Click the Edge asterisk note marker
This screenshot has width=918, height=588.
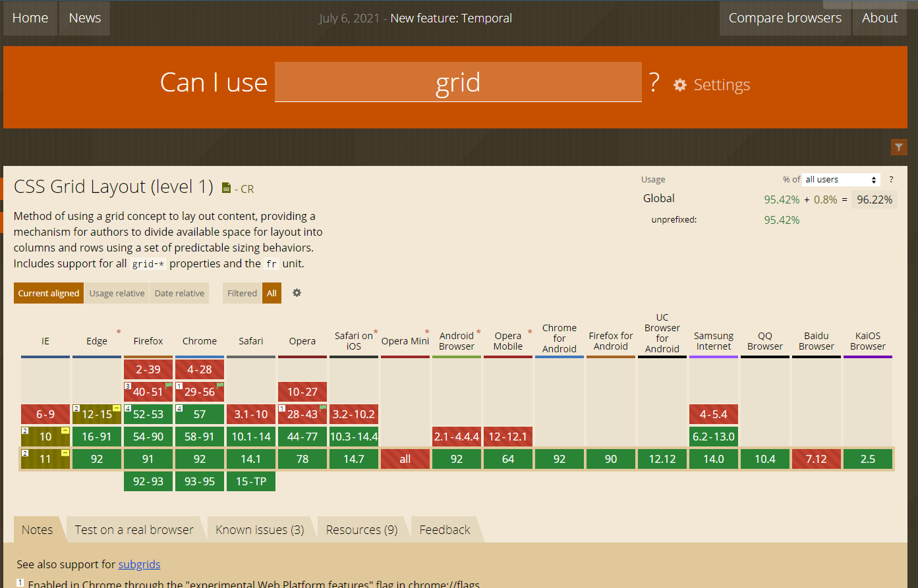coord(119,333)
